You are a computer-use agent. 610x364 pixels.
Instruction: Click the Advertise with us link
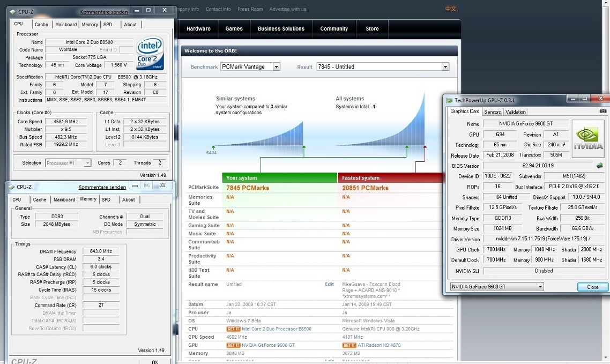coord(287,9)
